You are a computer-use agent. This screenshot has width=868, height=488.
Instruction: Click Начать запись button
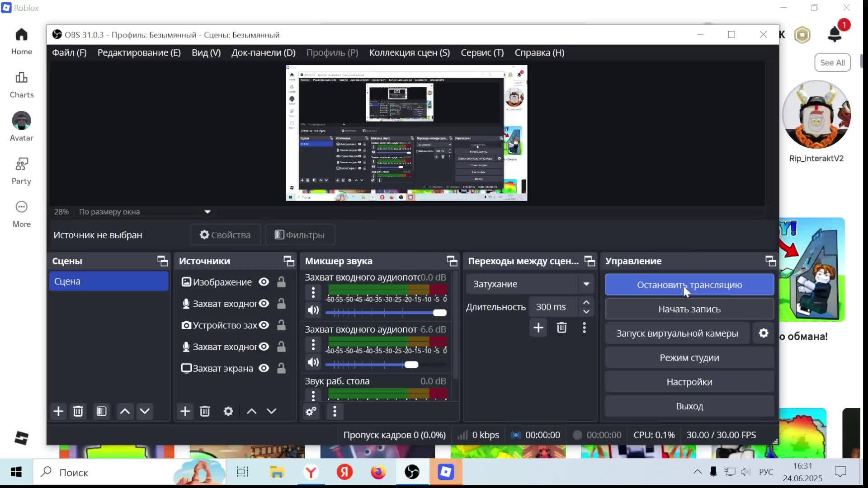tap(689, 309)
